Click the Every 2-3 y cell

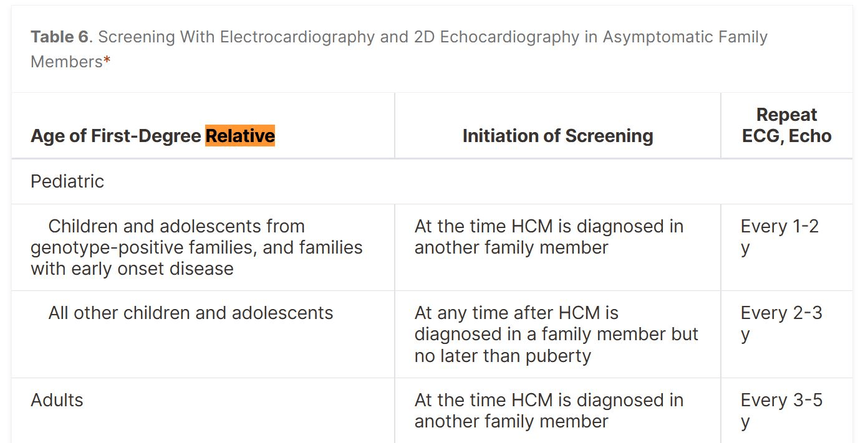pyautogui.click(x=781, y=323)
